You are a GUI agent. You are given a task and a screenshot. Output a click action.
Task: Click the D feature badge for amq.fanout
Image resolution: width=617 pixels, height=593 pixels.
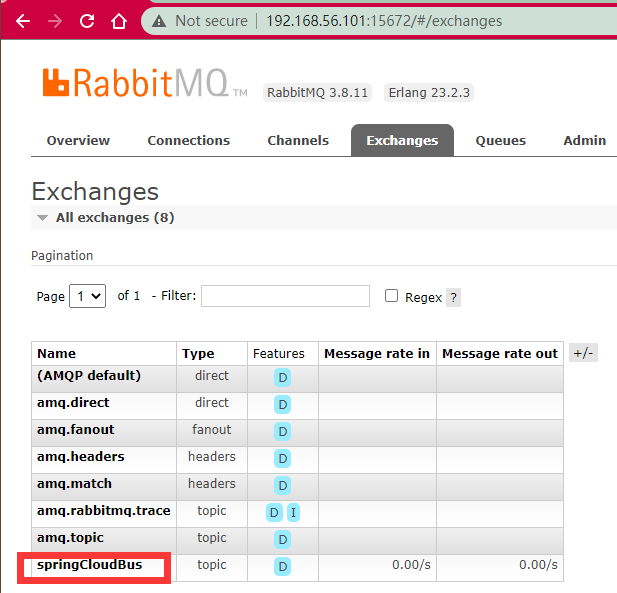pyautogui.click(x=283, y=432)
